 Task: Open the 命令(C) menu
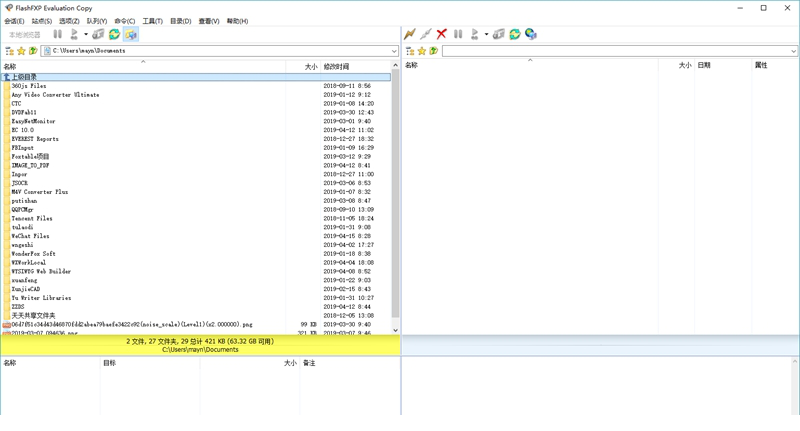click(124, 21)
